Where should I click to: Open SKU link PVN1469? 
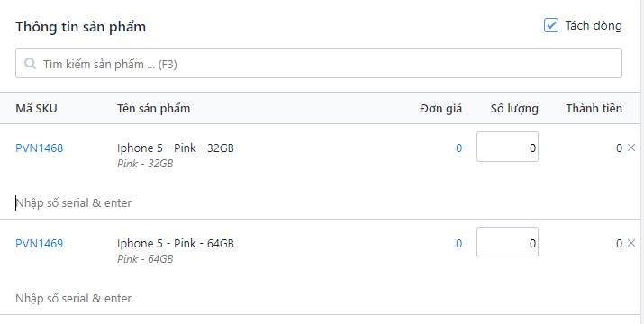tap(40, 244)
